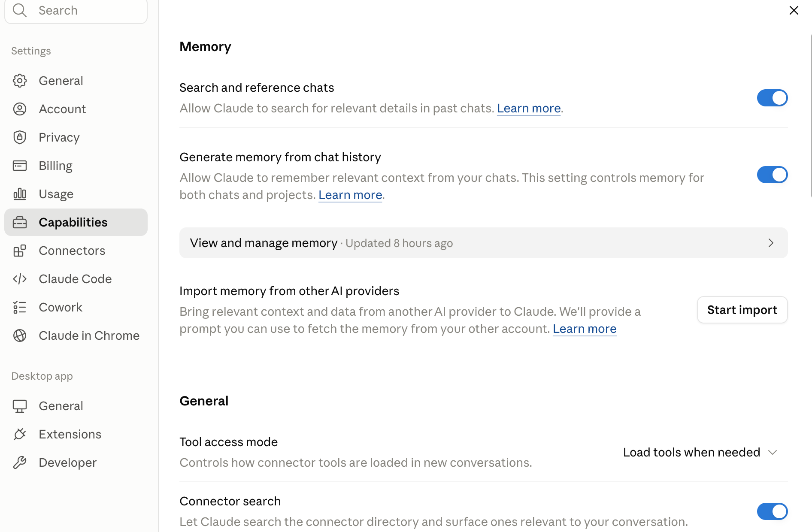Click the 'Tool access mode' label
This screenshot has height=532, width=812.
pos(229,442)
